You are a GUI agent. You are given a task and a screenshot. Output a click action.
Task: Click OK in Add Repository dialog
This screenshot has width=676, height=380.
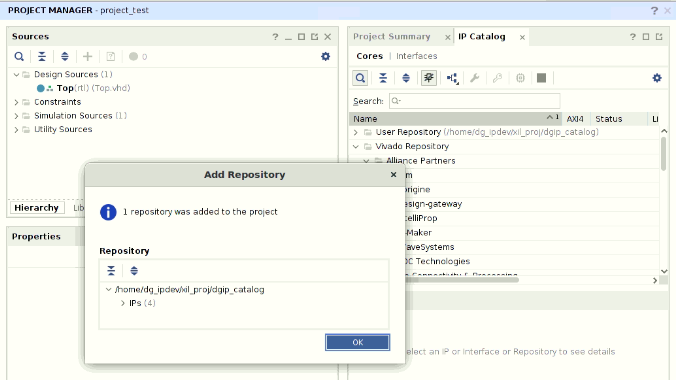pos(357,342)
